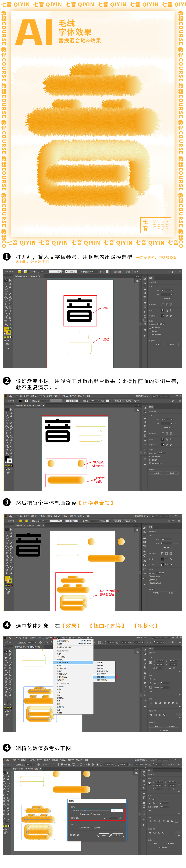Select the Eyedropper tool in step 1 toolbar
Image resolution: width=186 pixels, height=868 pixels.
tap(6, 314)
